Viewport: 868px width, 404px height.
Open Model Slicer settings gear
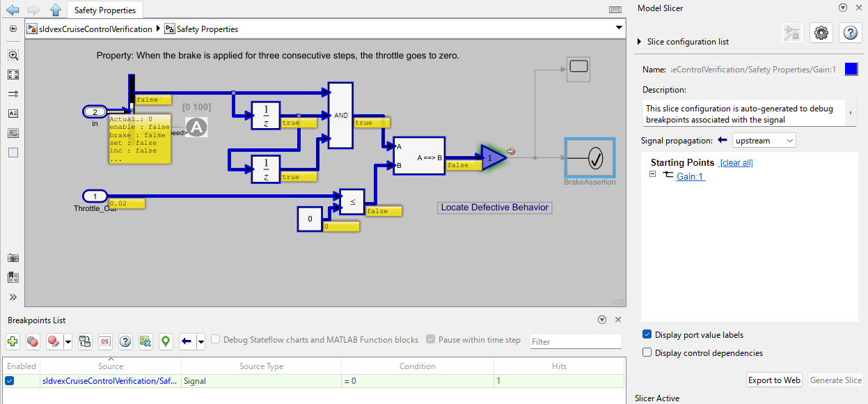(821, 33)
